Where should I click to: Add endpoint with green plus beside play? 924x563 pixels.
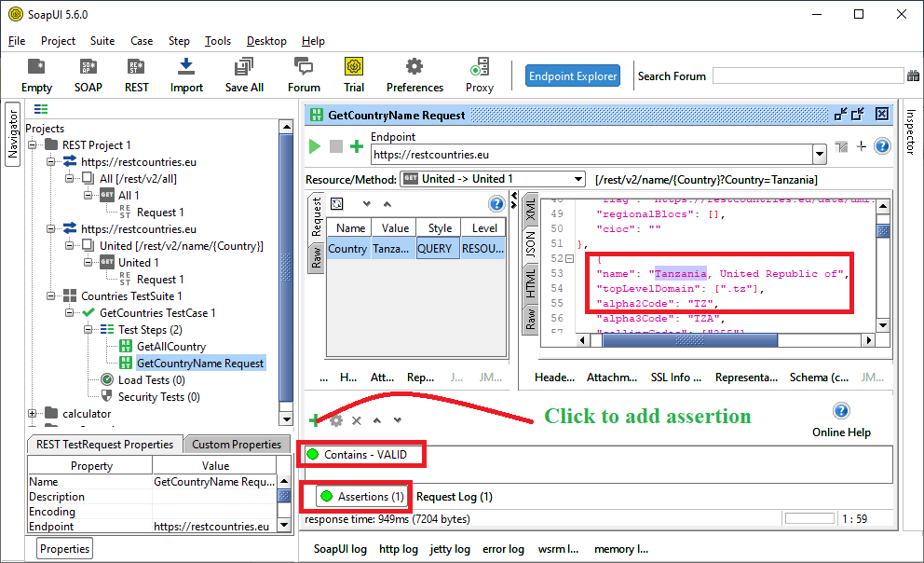click(x=357, y=146)
